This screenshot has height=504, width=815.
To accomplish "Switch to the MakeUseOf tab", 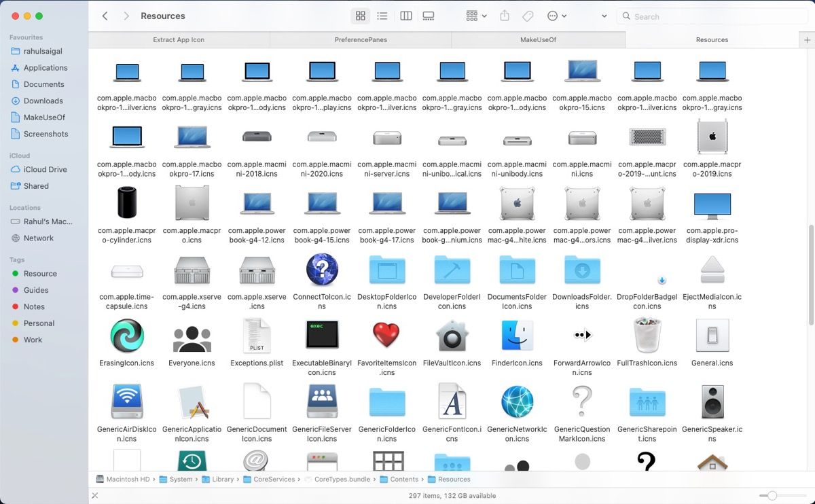I will click(x=538, y=39).
